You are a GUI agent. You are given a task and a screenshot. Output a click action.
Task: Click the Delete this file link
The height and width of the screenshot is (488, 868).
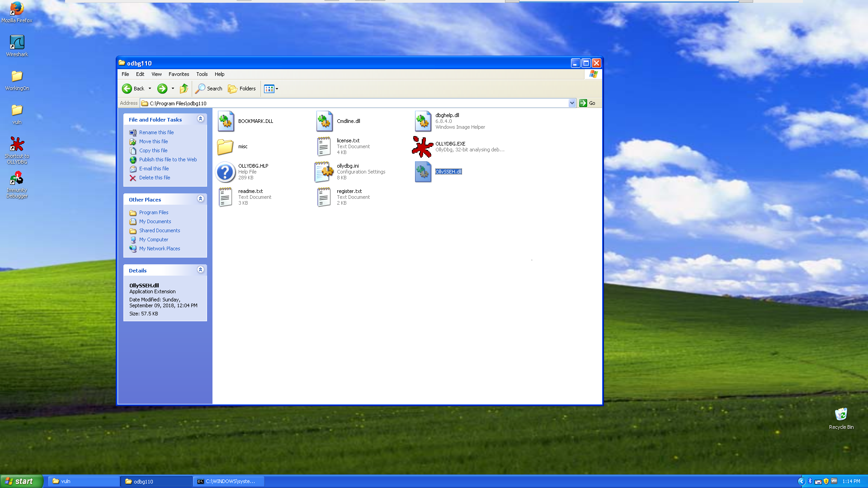[154, 178]
